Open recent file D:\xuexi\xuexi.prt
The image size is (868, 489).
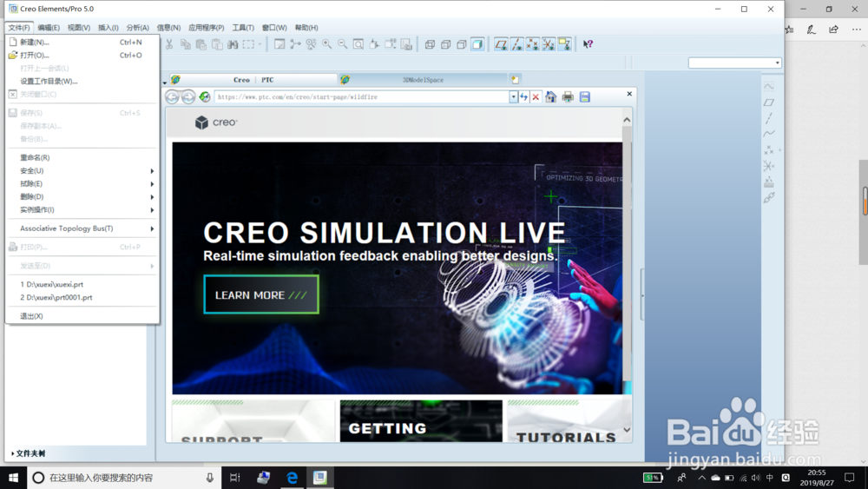point(82,284)
